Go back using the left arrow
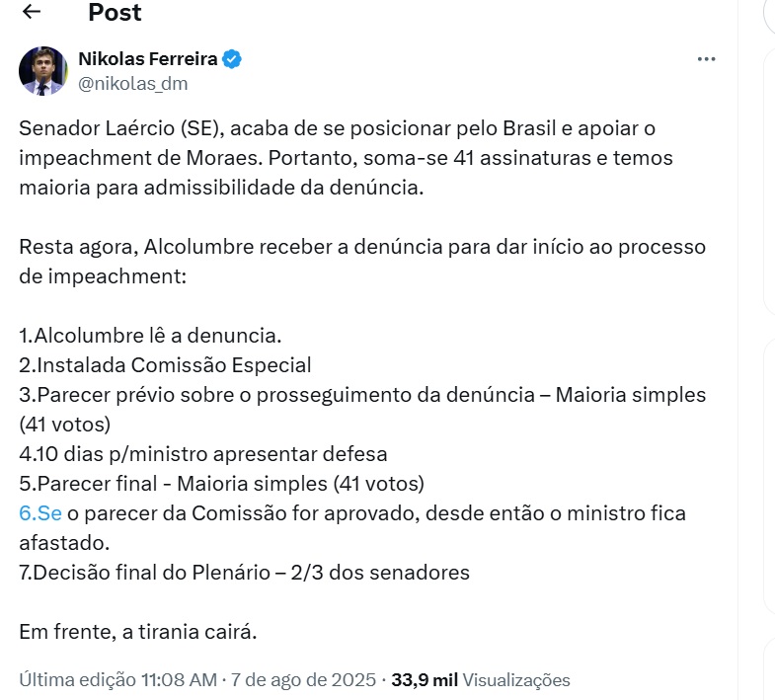775x700 pixels. [32, 12]
